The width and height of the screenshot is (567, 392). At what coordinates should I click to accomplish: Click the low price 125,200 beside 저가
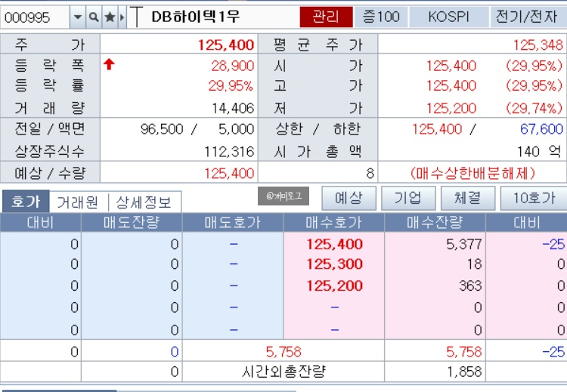[x=451, y=108]
